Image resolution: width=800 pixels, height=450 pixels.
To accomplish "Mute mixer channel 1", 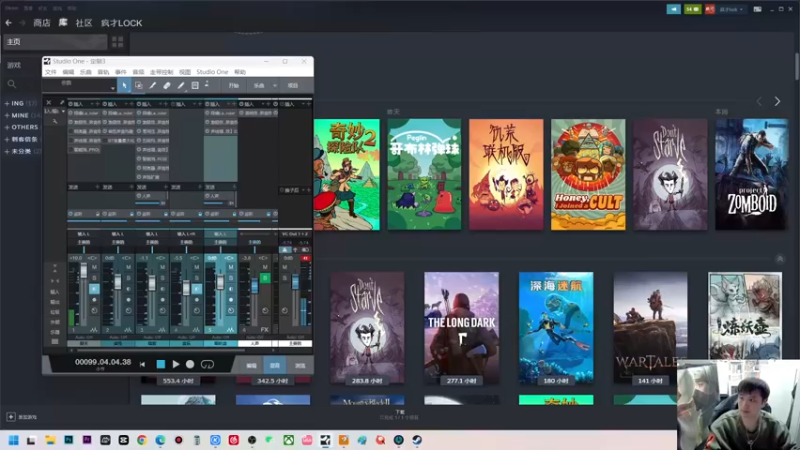I will [94, 267].
